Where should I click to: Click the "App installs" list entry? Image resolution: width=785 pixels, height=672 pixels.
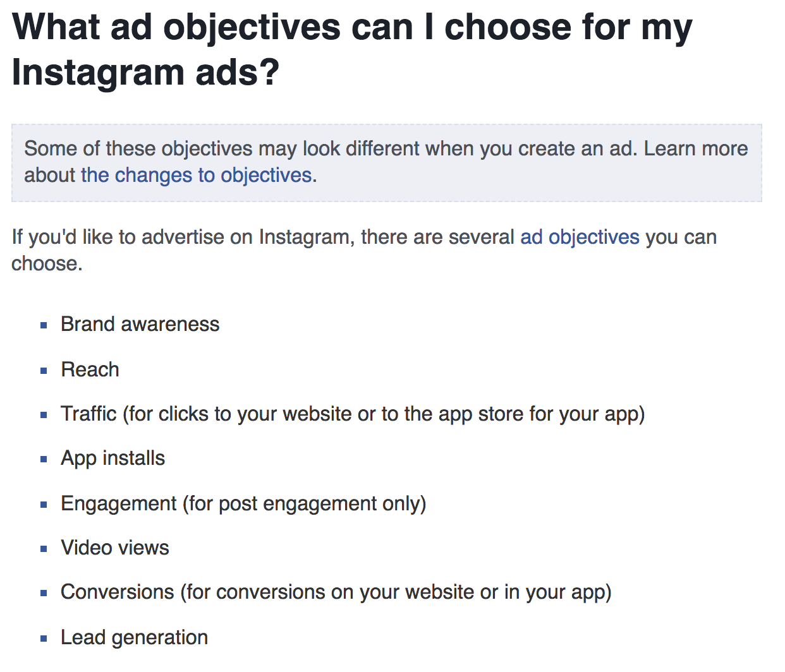113,459
